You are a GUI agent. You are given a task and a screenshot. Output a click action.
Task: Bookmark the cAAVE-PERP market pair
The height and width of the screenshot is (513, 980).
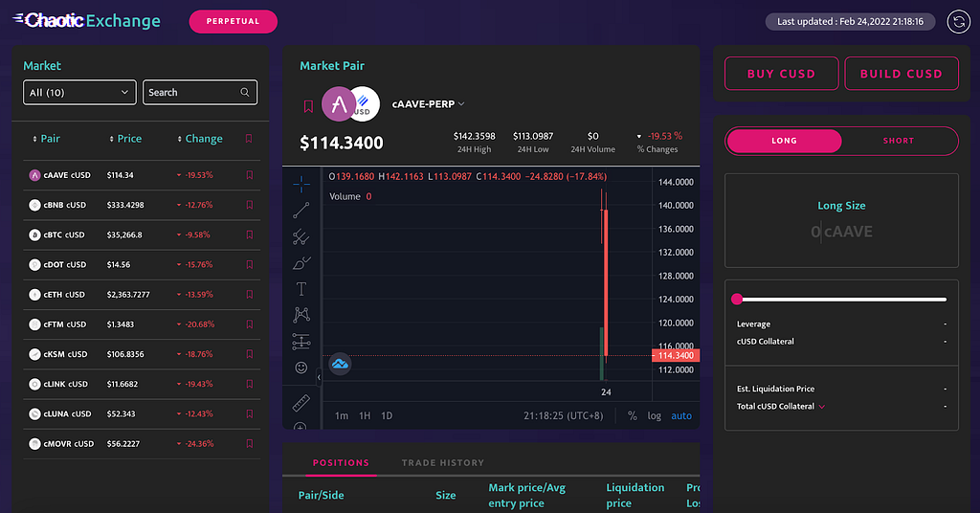point(308,106)
